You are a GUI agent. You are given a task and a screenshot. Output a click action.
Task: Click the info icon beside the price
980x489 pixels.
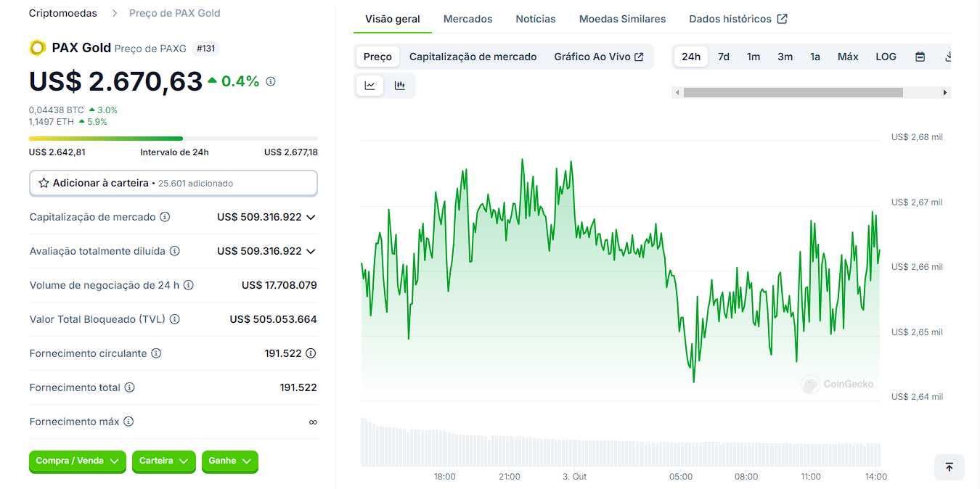point(270,81)
